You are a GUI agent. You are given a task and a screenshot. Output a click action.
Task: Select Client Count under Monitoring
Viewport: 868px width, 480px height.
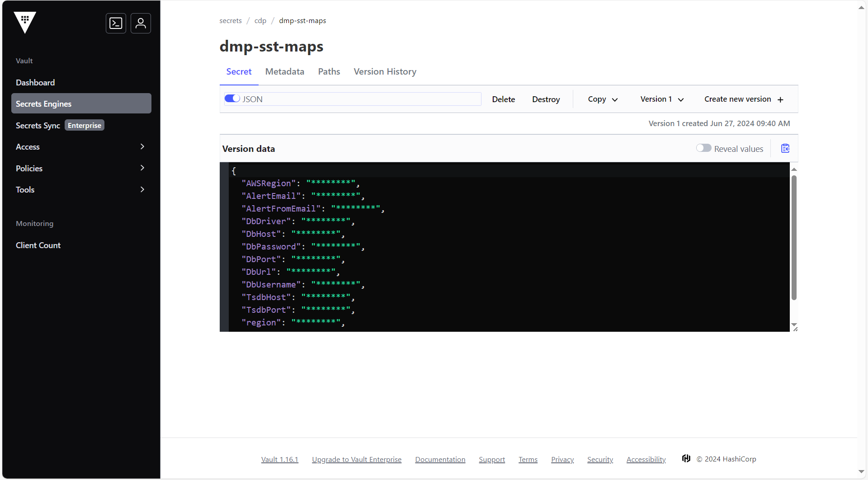[38, 245]
